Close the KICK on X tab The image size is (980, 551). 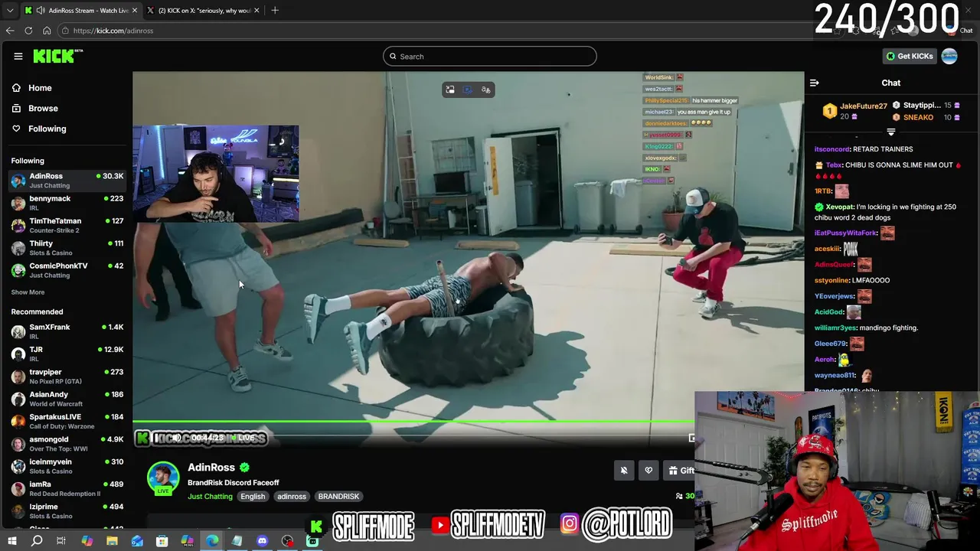point(256,11)
